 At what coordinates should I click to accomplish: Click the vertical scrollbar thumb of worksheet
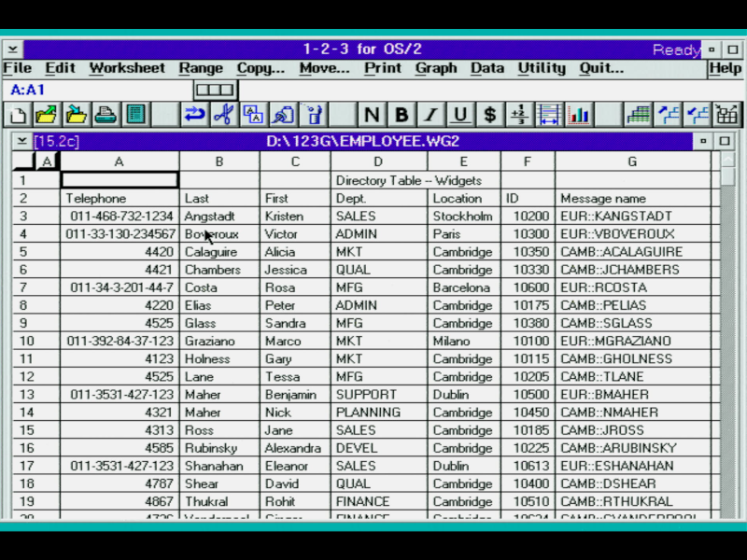click(x=728, y=176)
